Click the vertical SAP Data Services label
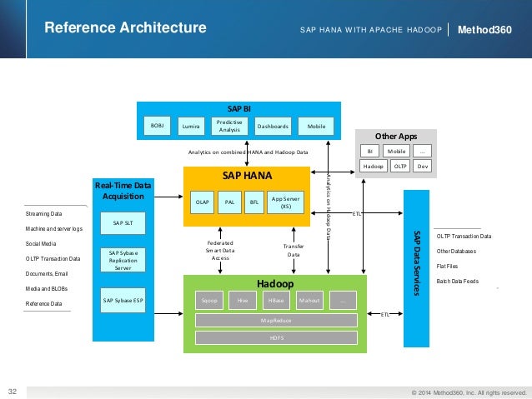The width and height of the screenshot is (532, 399). (x=417, y=263)
